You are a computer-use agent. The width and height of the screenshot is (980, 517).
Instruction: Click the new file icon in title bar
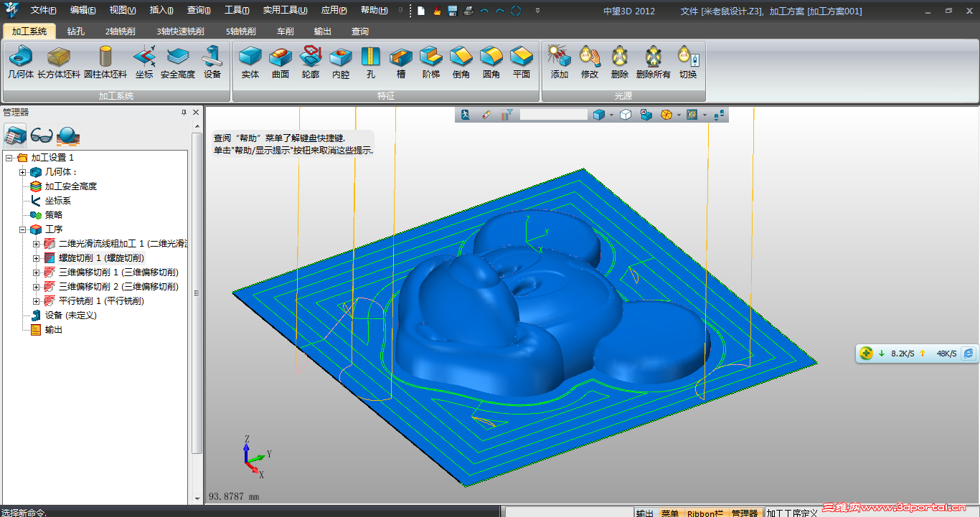[421, 11]
